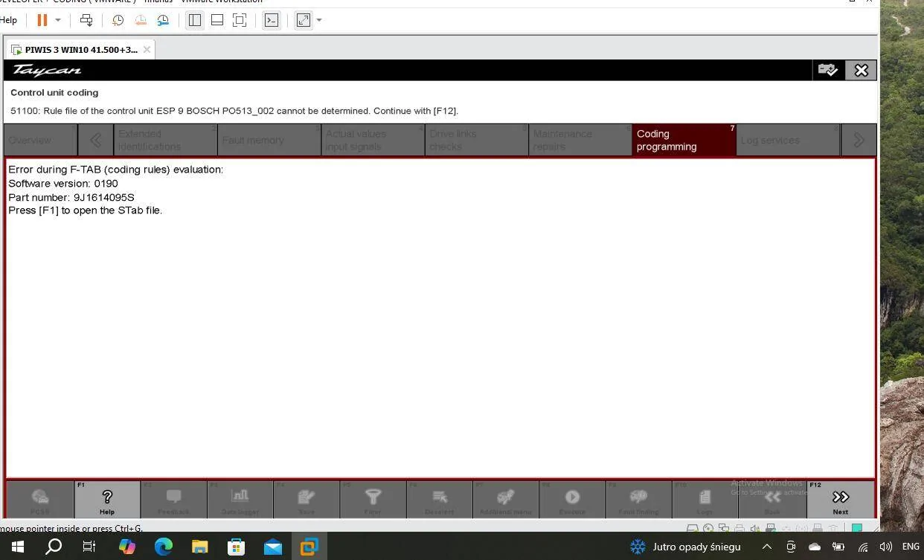924x560 pixels.
Task: Switch to VMware Workstation taskbar icon
Action: tap(309, 547)
